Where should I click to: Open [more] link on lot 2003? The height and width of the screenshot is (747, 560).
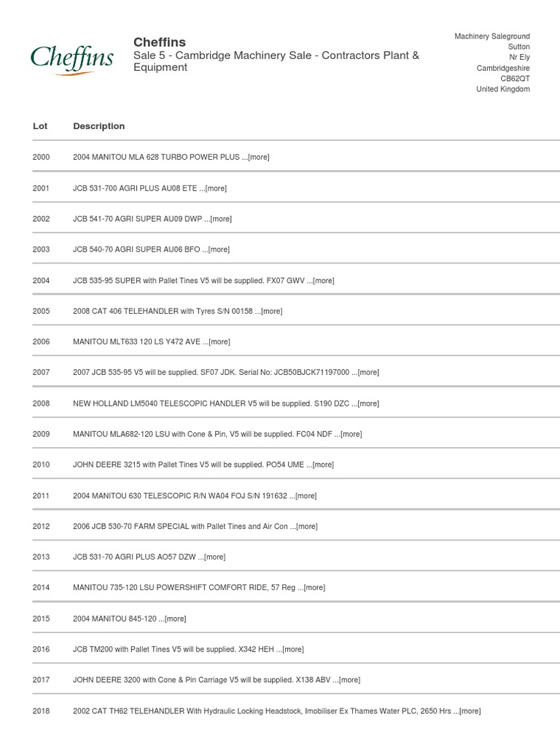pyautogui.click(x=219, y=249)
